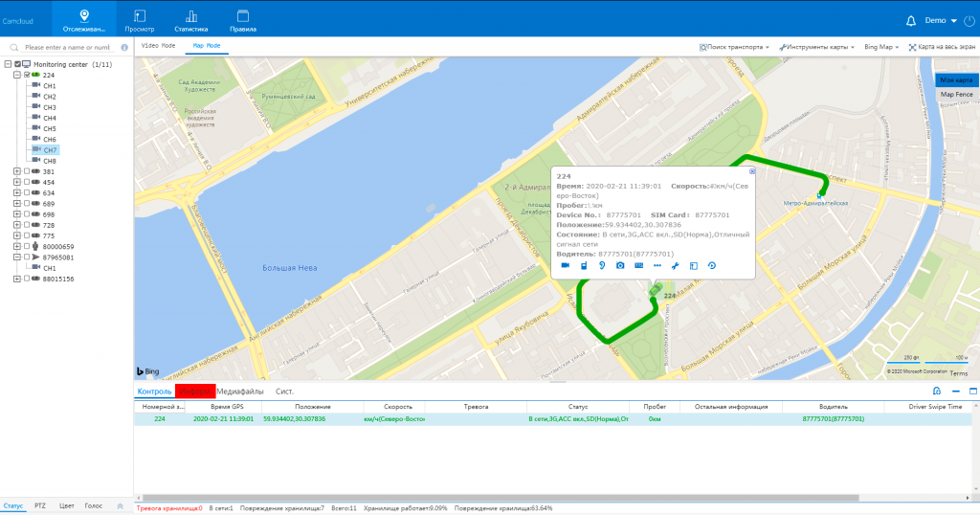
Task: Expand the 454 vehicle tree node
Action: (17, 182)
